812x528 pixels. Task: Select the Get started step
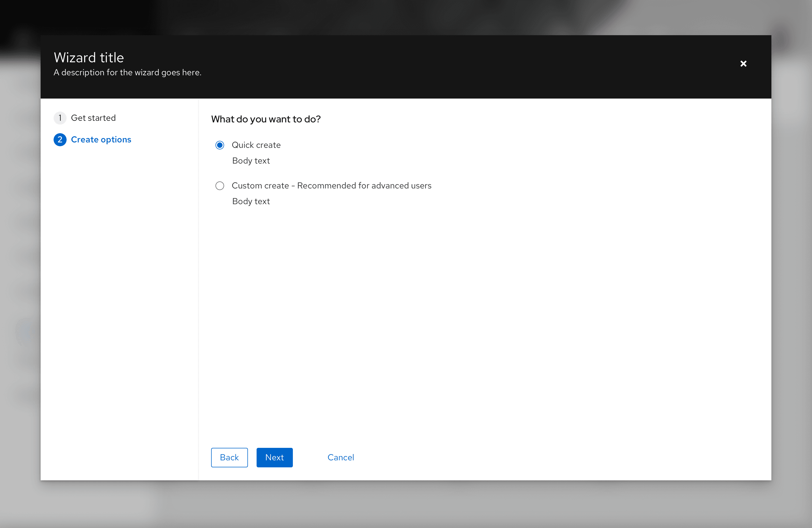click(x=93, y=118)
